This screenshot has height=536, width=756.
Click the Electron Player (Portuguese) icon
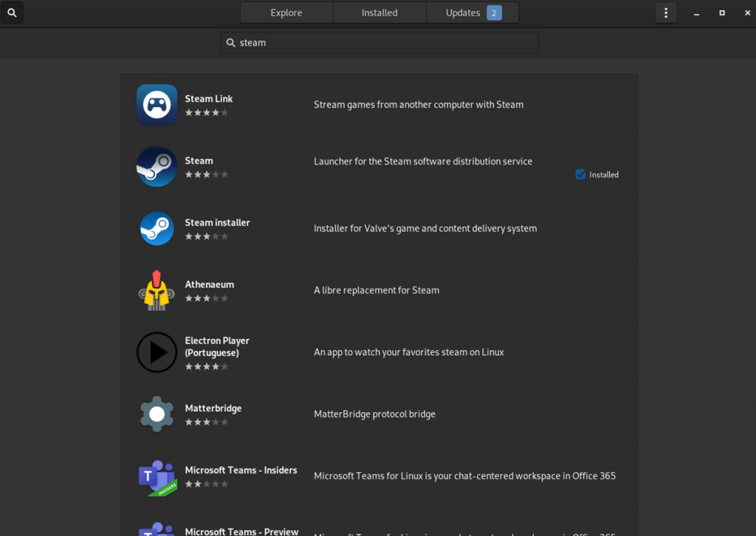click(157, 352)
